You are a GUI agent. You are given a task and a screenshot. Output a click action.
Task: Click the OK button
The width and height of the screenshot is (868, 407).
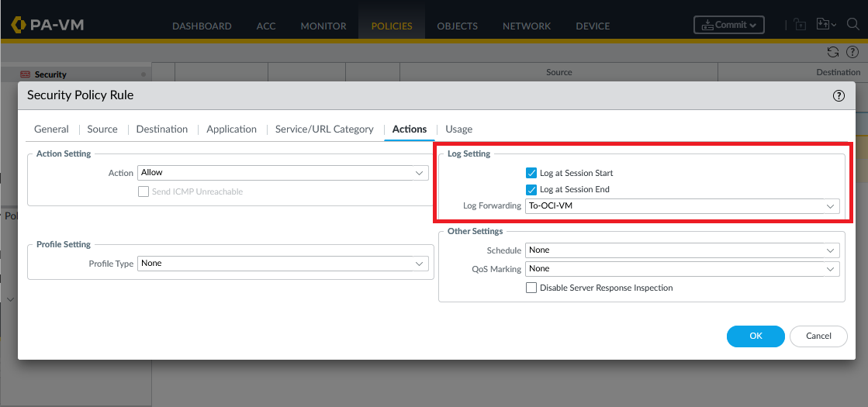[756, 336]
